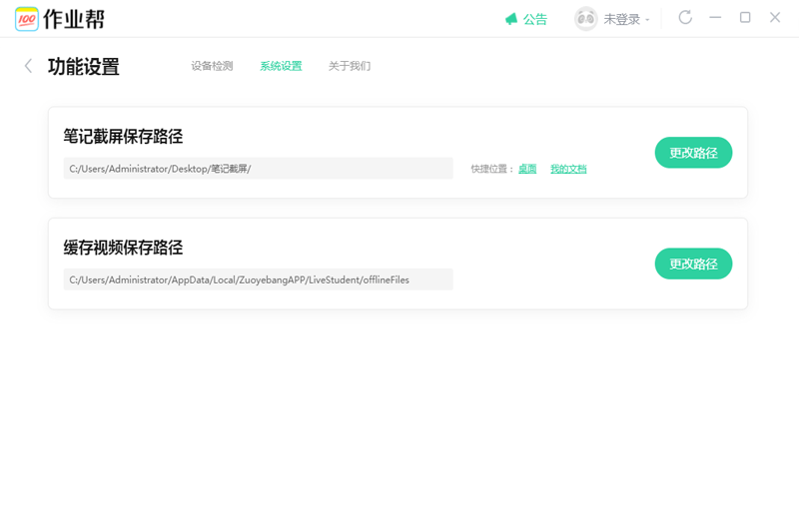The height and width of the screenshot is (532, 799).
Task: Go back using the left arrow
Action: tap(28, 66)
